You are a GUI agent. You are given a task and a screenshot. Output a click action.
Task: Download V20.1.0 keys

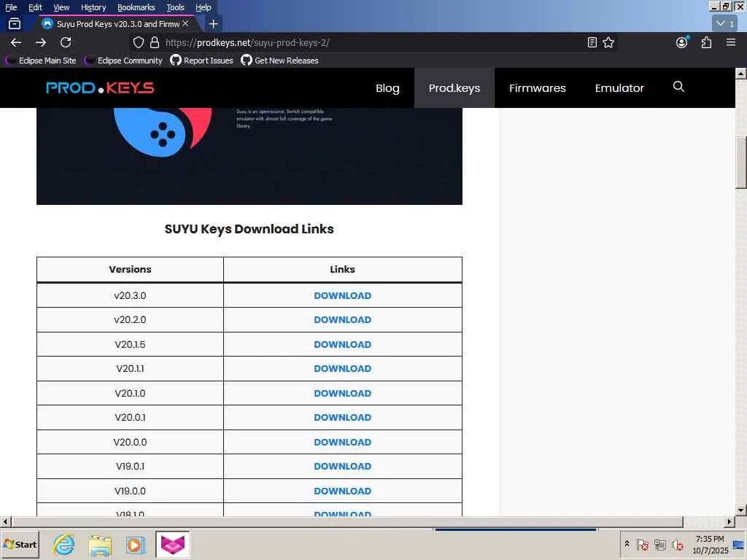pos(343,393)
